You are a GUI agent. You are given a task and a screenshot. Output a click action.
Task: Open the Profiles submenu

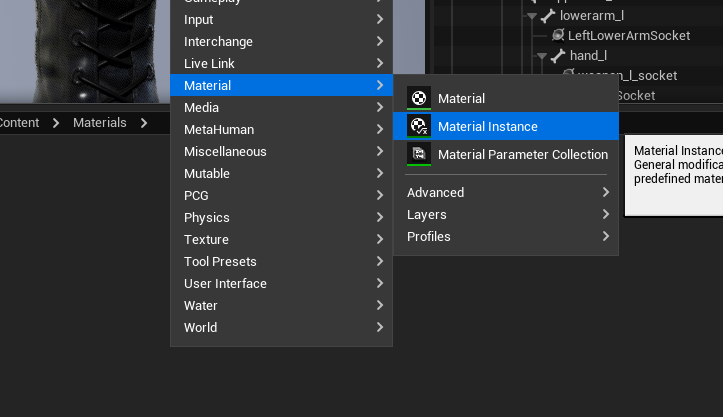(x=506, y=237)
